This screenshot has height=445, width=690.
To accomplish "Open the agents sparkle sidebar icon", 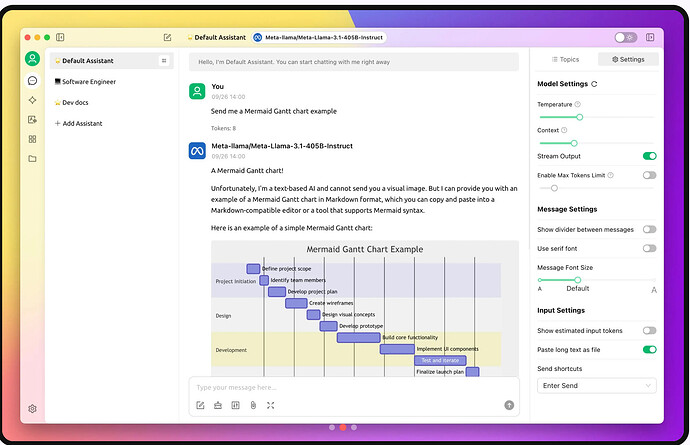I will [x=32, y=100].
